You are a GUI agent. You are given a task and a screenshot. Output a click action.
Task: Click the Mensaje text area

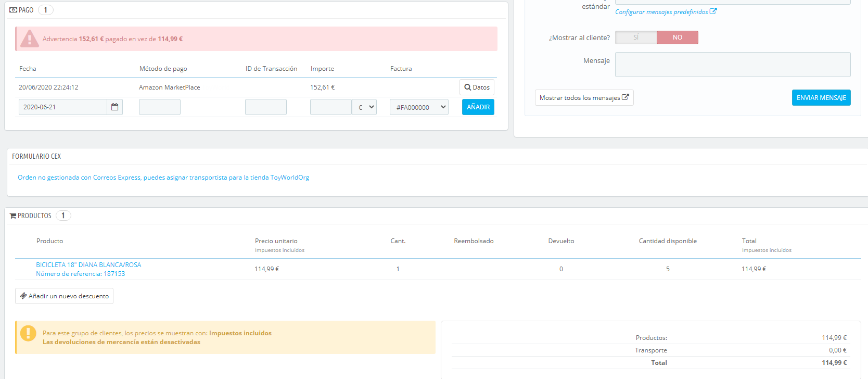733,65
